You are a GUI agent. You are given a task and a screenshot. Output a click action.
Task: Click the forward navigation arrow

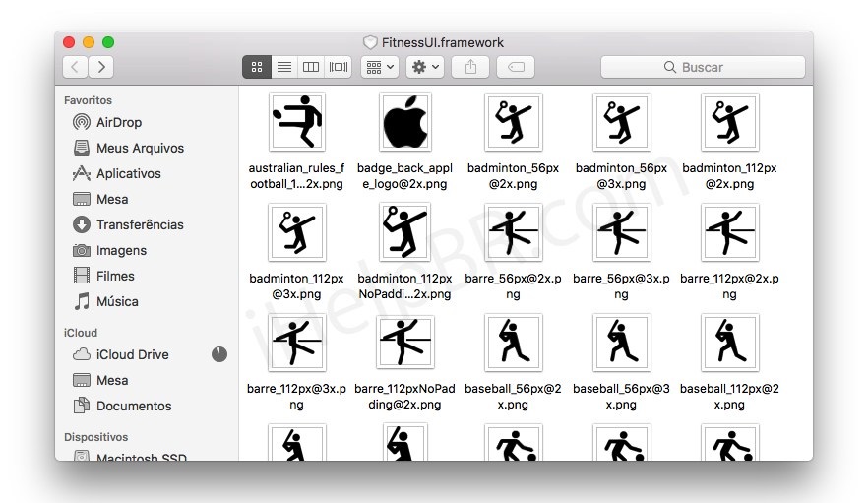(x=100, y=67)
